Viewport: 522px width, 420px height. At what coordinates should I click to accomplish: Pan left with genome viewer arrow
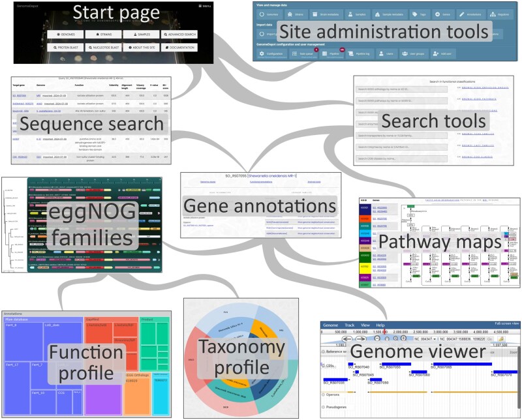(347, 338)
